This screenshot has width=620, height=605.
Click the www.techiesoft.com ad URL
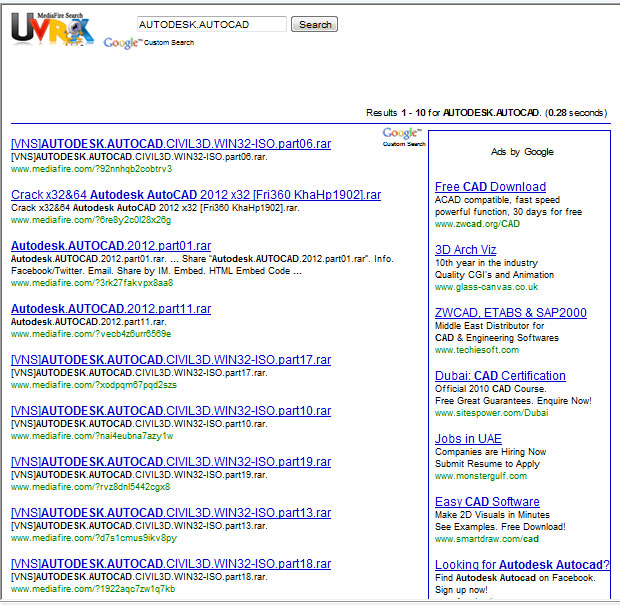(x=477, y=350)
